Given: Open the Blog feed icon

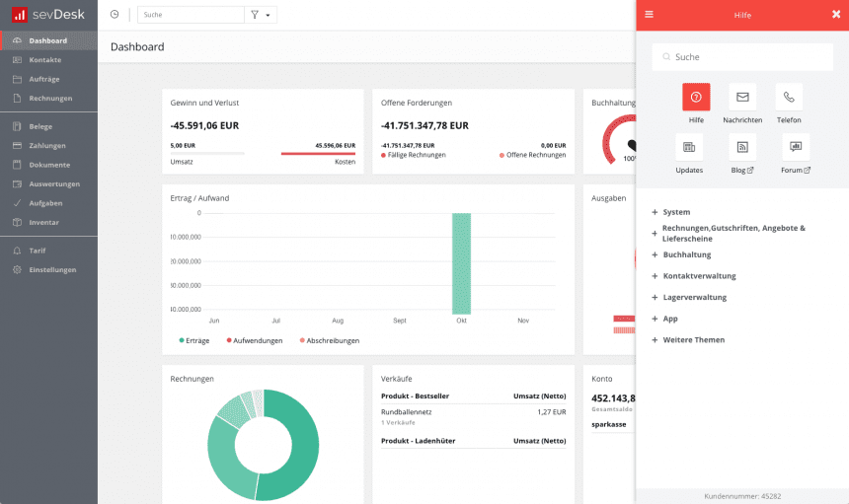Looking at the screenshot, I should click(742, 147).
